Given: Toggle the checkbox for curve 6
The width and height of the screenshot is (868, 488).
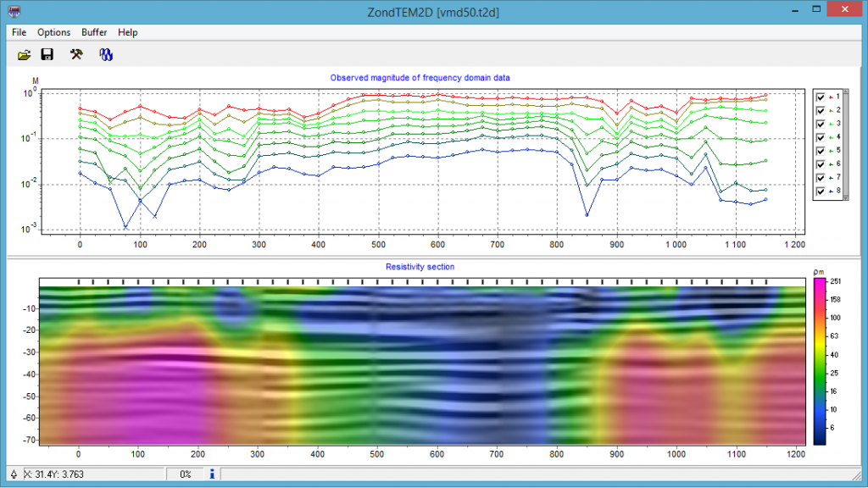Looking at the screenshot, I should click(x=821, y=164).
